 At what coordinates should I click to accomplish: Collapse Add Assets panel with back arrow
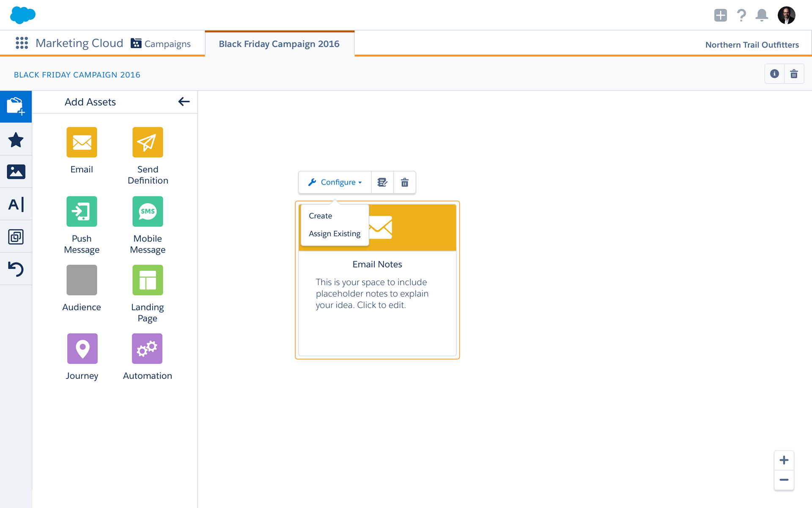click(x=184, y=102)
